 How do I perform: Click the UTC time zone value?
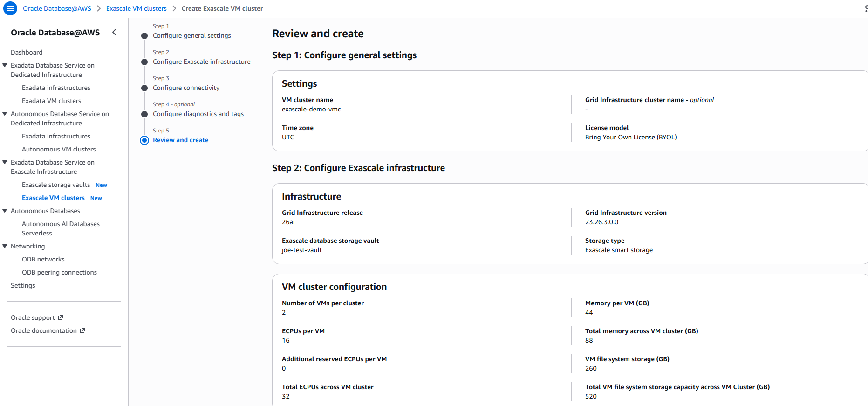tap(288, 137)
